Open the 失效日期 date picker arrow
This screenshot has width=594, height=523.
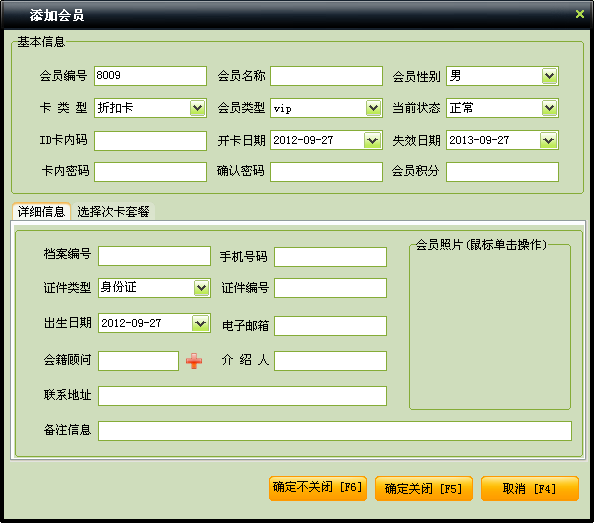[549, 141]
